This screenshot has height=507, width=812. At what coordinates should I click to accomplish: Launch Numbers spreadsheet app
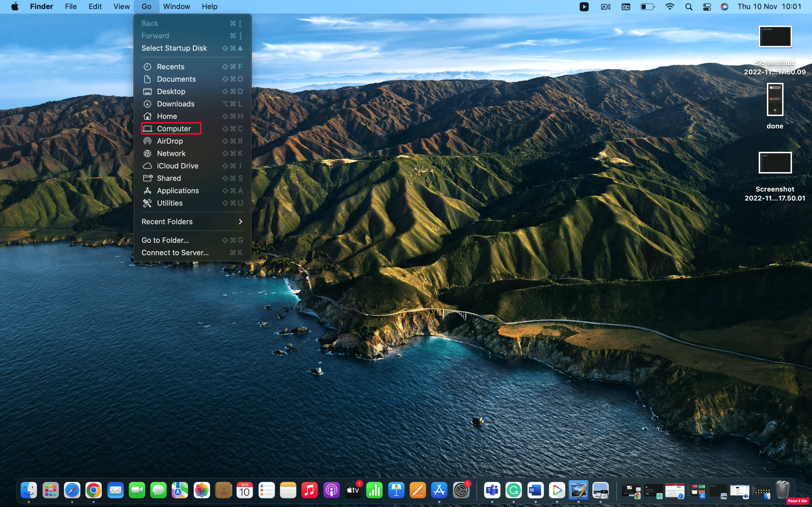(374, 491)
